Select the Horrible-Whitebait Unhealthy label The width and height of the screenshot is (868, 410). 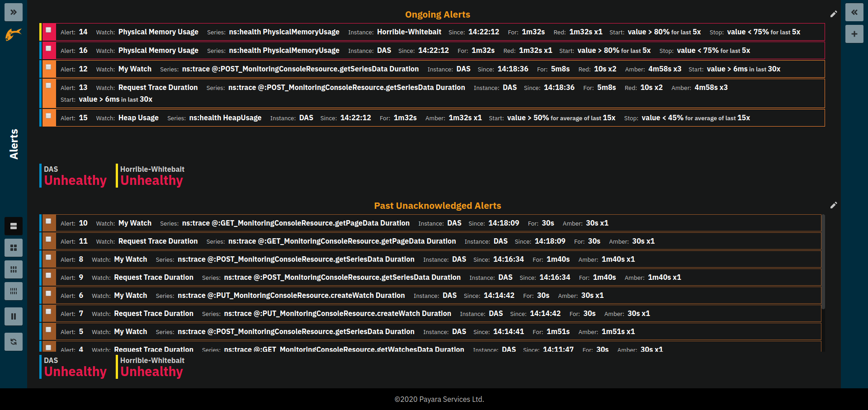coord(151,180)
